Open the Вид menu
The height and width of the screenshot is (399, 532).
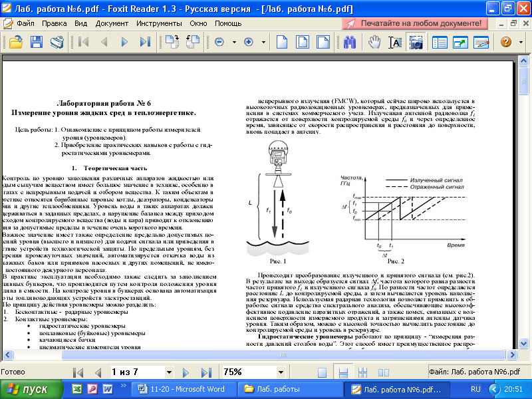tap(80, 23)
